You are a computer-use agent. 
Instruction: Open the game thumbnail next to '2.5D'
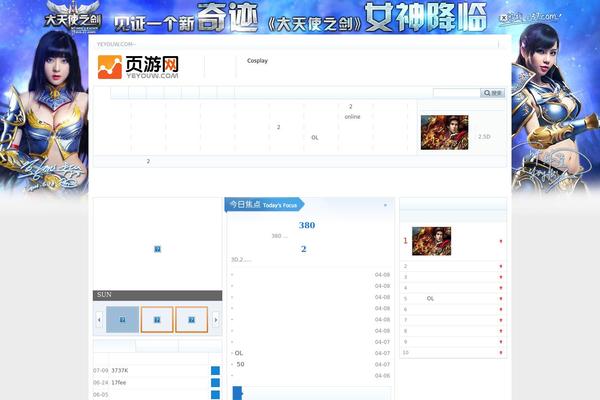[x=444, y=132]
